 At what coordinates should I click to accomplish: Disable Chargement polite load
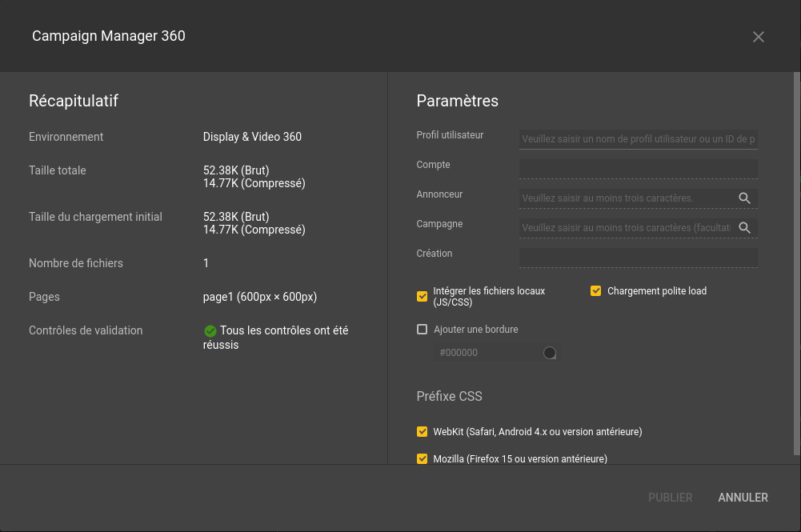point(595,290)
